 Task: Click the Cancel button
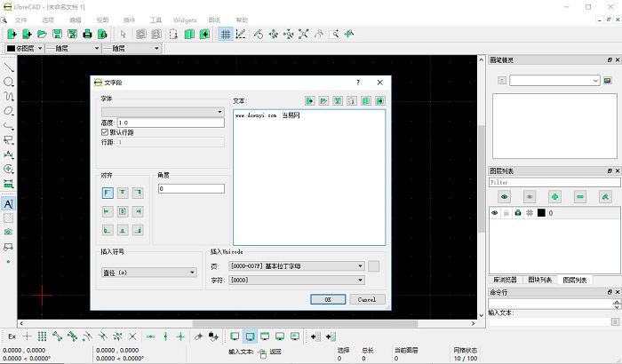[x=367, y=299]
